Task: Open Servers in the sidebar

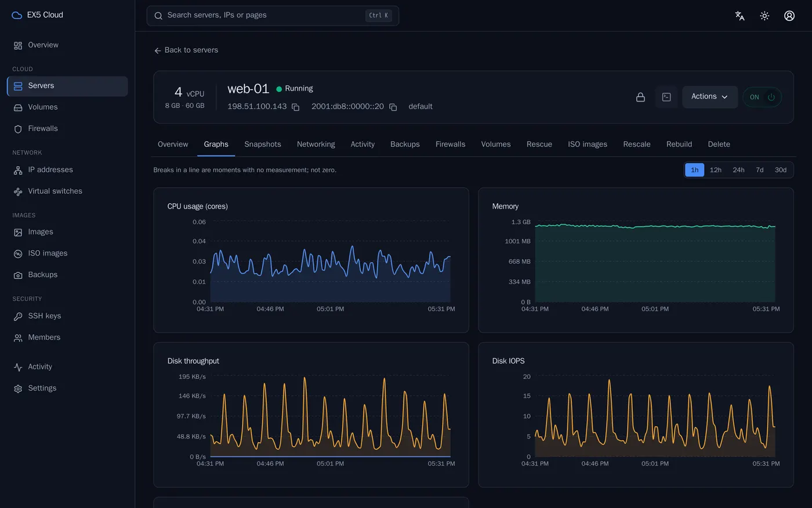Action: [67, 86]
